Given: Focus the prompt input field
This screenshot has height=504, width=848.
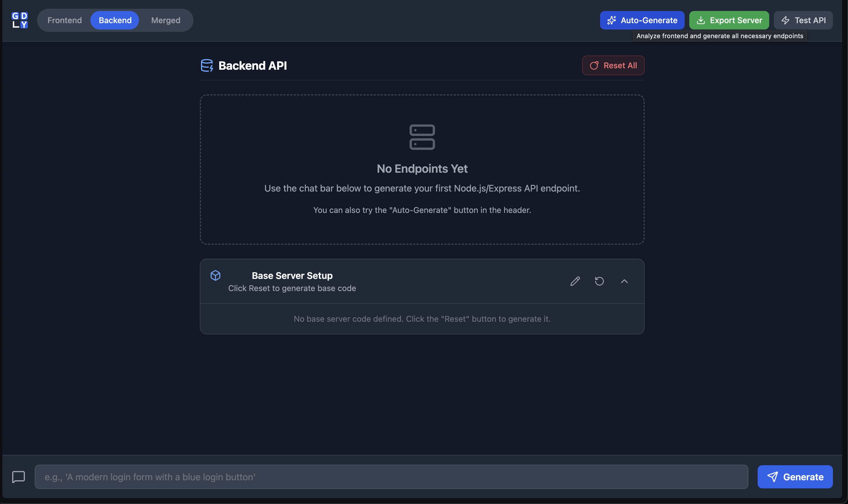Looking at the screenshot, I should click(391, 477).
